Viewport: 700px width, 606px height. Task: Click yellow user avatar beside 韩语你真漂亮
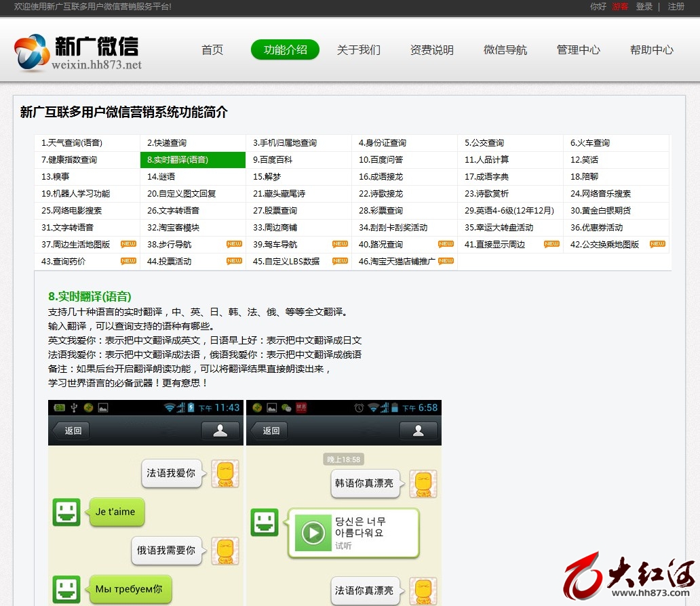pos(423,484)
